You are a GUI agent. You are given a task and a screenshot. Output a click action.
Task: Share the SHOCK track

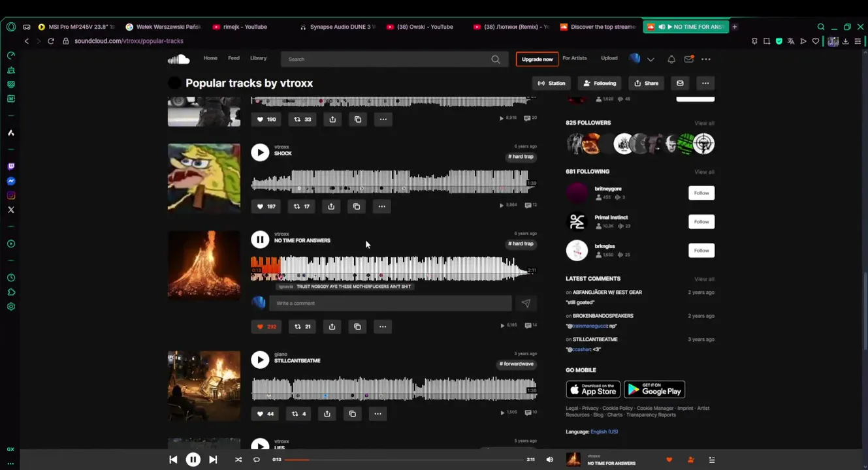tap(331, 206)
